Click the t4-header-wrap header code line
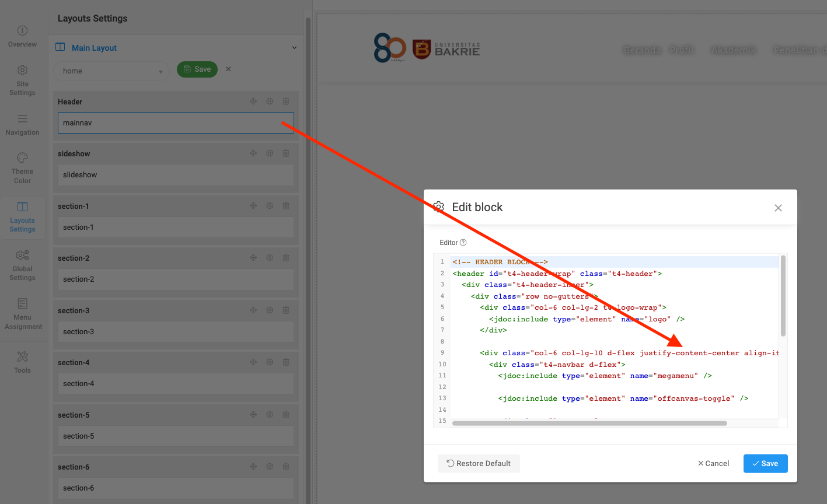Image resolution: width=827 pixels, height=504 pixels. pyautogui.click(x=557, y=274)
